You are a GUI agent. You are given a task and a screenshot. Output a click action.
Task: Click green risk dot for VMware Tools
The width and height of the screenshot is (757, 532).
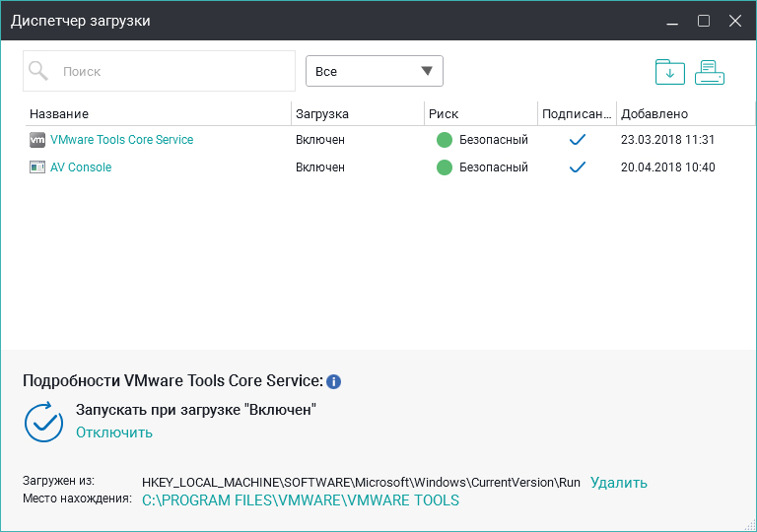[445, 140]
